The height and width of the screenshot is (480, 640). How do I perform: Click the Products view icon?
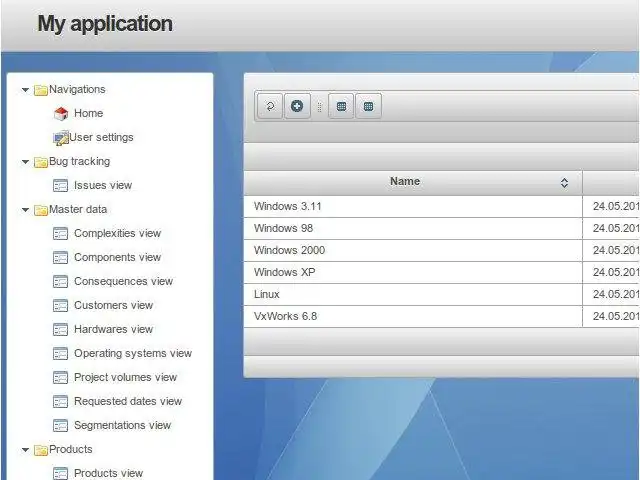pos(60,473)
